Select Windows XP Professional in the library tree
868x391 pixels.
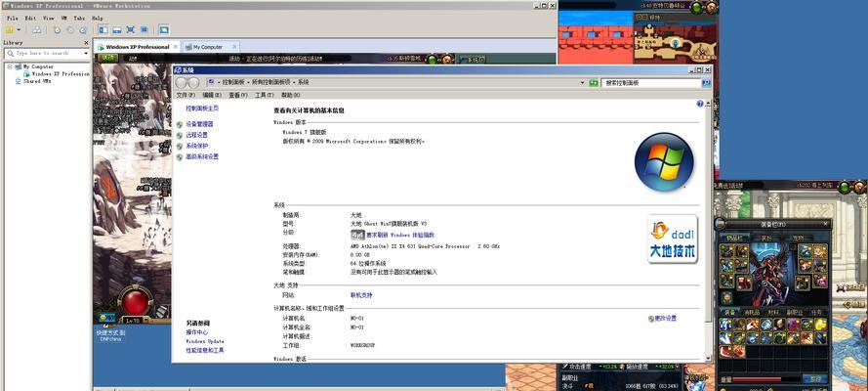[x=57, y=73]
